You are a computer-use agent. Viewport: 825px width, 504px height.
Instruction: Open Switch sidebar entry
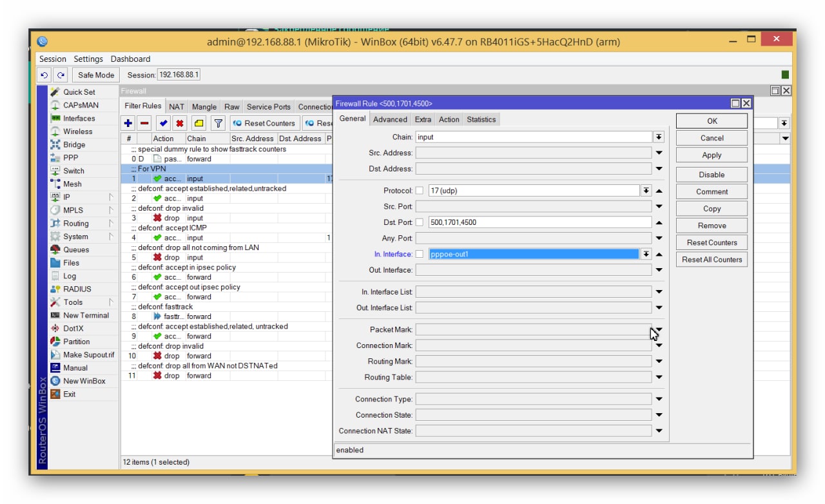click(73, 171)
